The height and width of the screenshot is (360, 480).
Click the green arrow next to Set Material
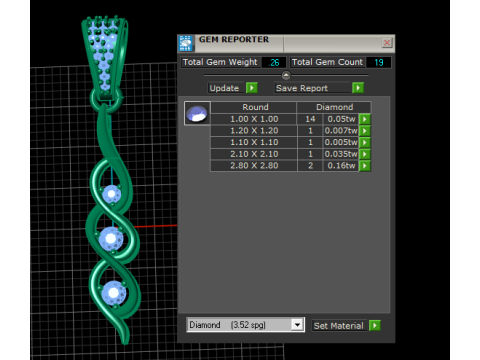coord(375,326)
